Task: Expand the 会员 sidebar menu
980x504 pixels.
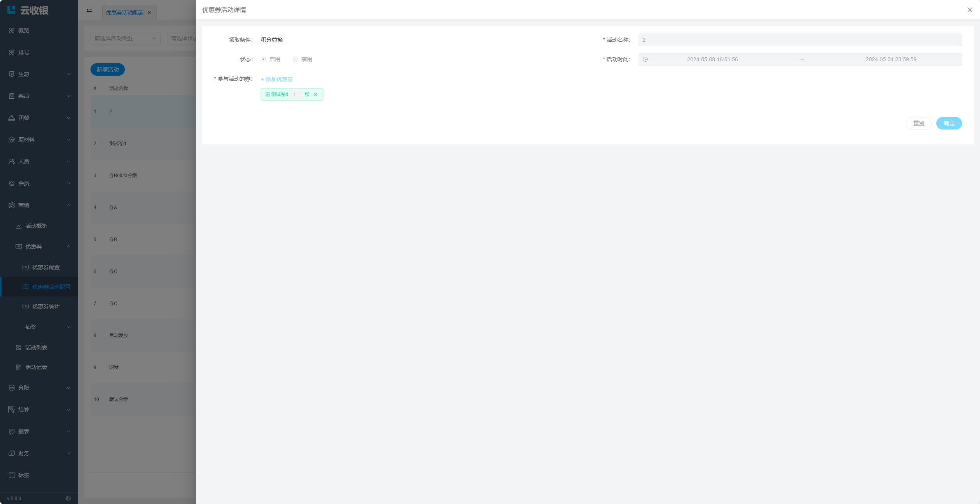Action: pos(39,183)
